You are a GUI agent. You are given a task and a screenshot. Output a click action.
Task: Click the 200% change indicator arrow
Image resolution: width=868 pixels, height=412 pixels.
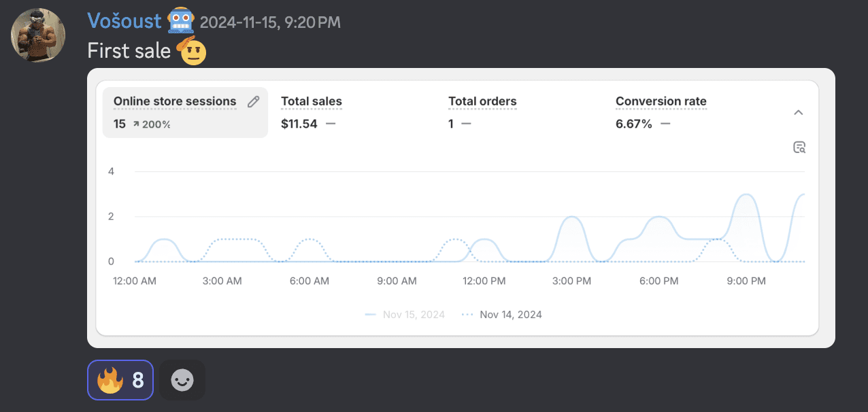tap(136, 124)
